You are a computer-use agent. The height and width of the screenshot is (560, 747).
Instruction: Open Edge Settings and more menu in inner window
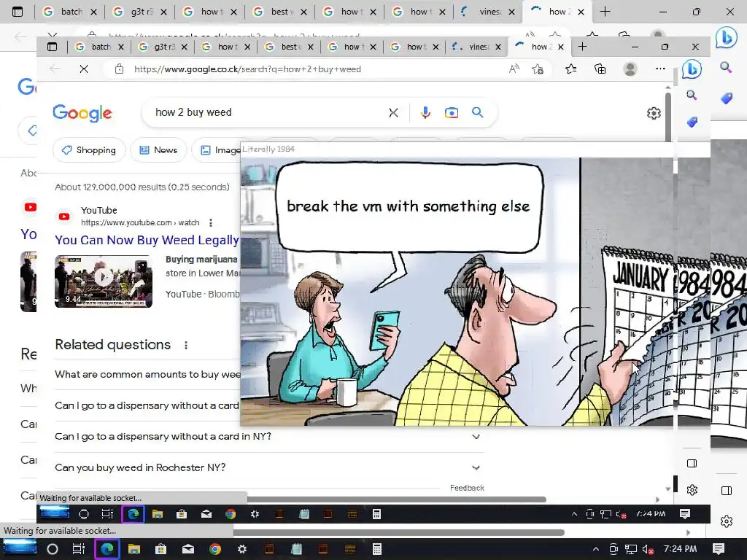pyautogui.click(x=659, y=69)
